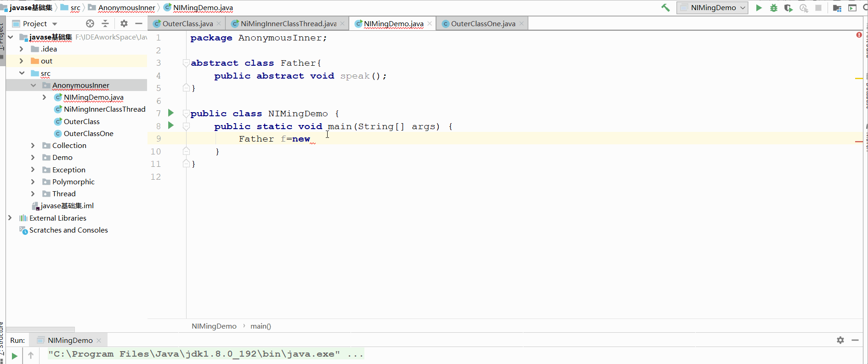The height and width of the screenshot is (364, 868).
Task: Expand NIMingDemo.java node in tree
Action: pyautogui.click(x=44, y=97)
